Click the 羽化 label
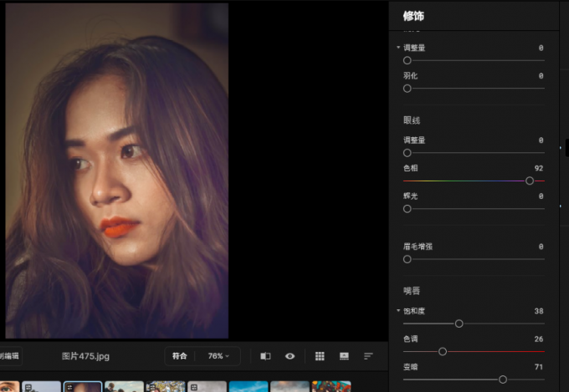The image size is (569, 392). point(410,76)
